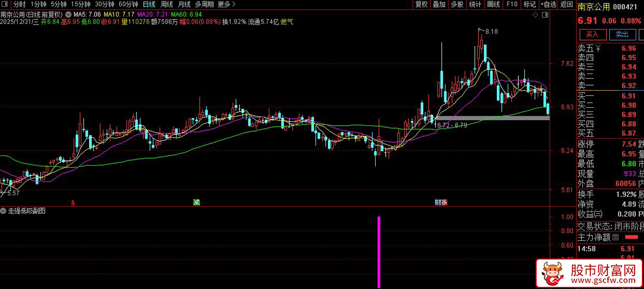Viewport: 644px width, 289px height.
Task: Expand the 走强低吸副图 indicator dropdown
Action: pos(4,211)
